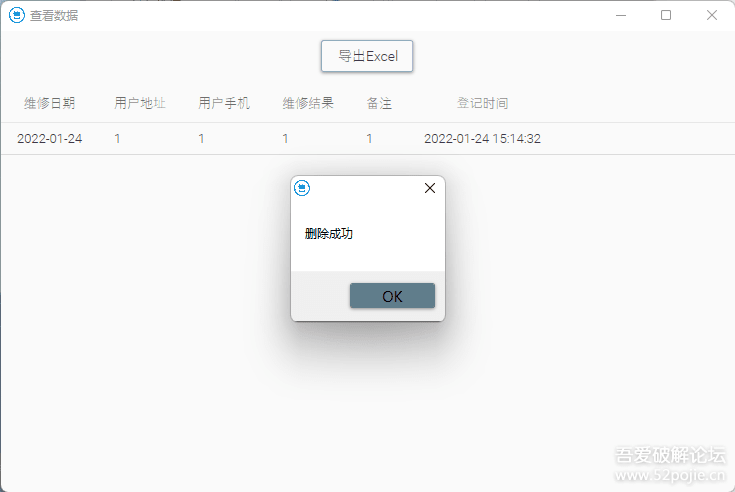Sort by the 维修日期 column header

click(49, 103)
